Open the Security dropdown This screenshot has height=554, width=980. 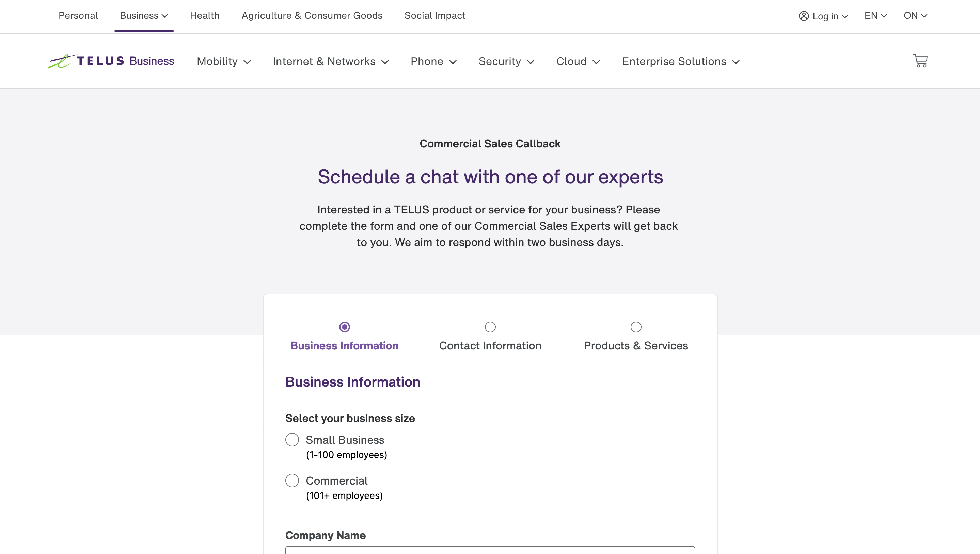click(x=507, y=61)
